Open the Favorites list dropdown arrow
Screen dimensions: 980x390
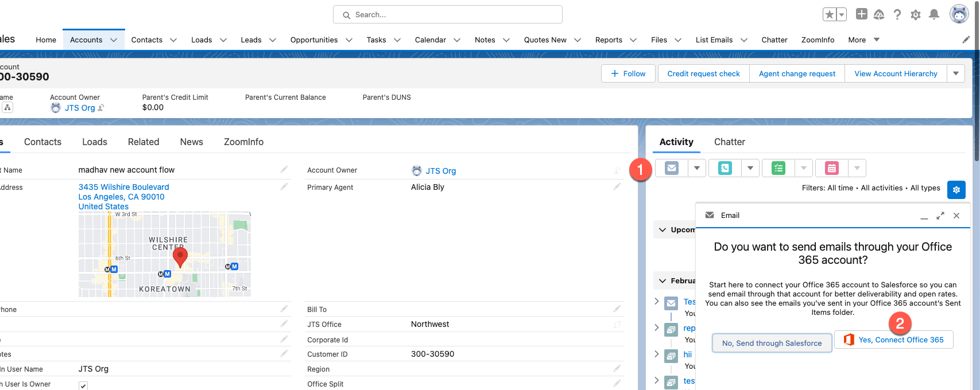842,14
